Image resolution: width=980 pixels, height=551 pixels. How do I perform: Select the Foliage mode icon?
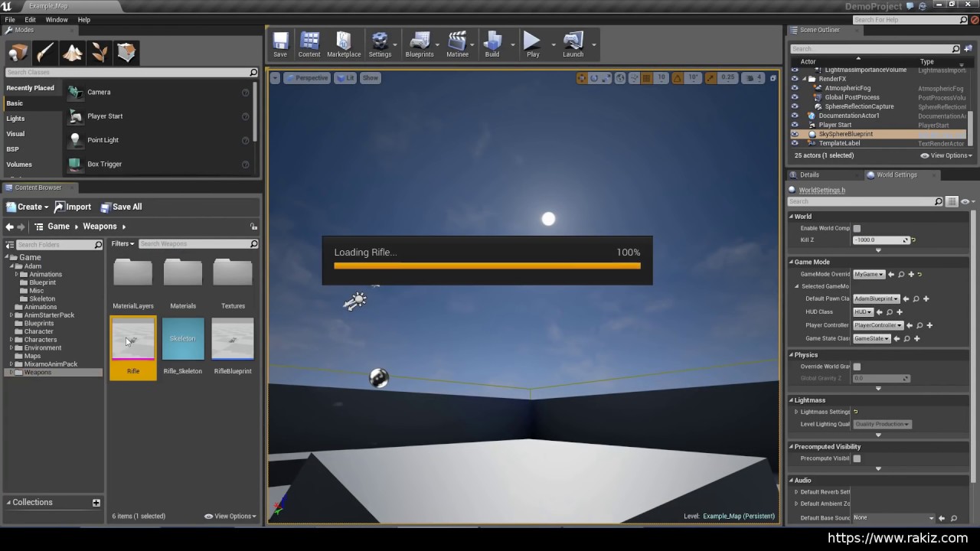(100, 52)
